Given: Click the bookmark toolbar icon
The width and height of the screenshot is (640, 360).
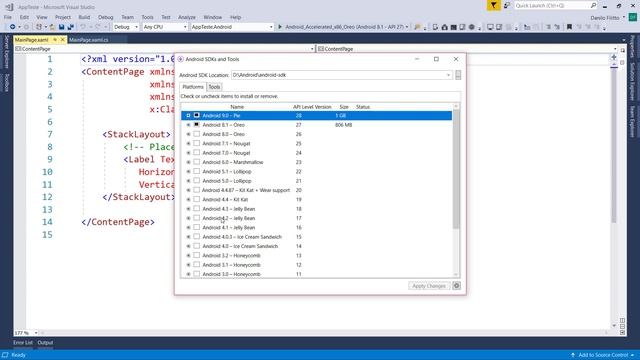Looking at the screenshot, I should point(569,27).
